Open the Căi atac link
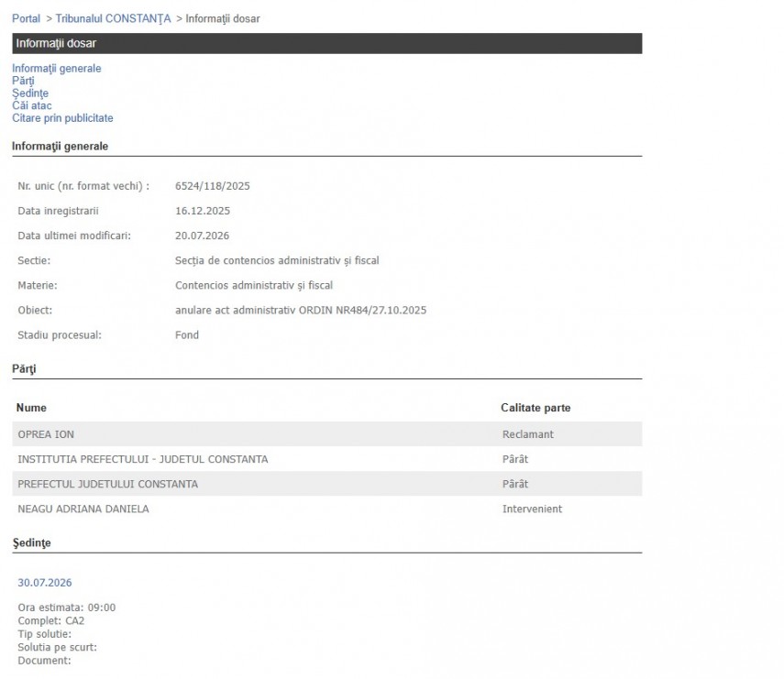Viewport: 784px width, 679px height. (31, 106)
